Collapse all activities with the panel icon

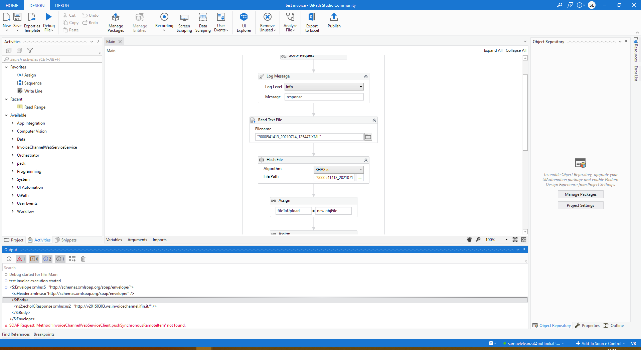(x=19, y=50)
